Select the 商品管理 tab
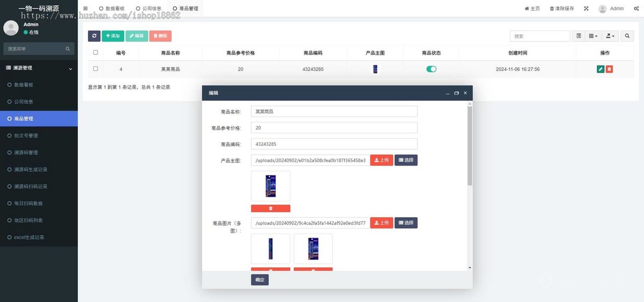This screenshot has height=302, width=644. coord(186,9)
